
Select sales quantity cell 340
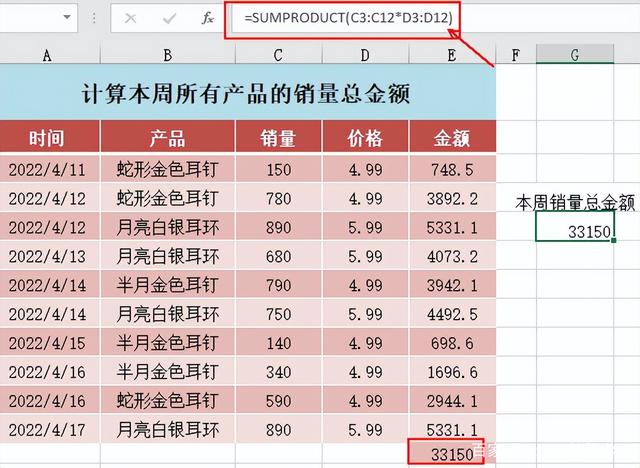[x=279, y=371]
